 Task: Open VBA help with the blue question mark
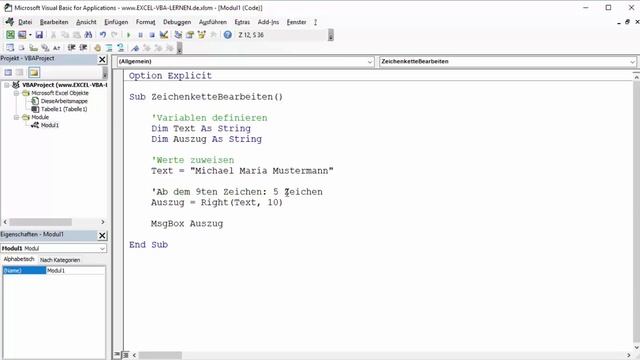[x=228, y=35]
